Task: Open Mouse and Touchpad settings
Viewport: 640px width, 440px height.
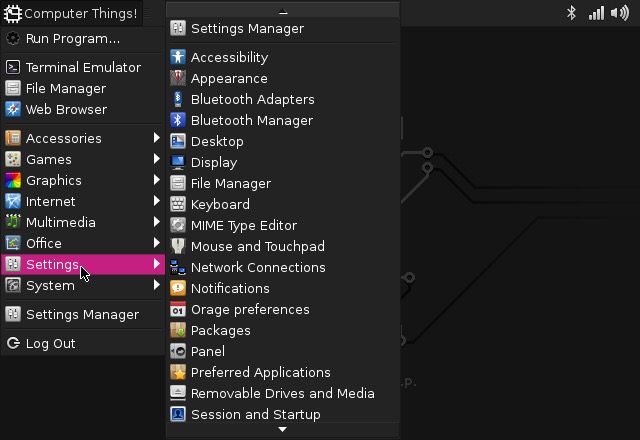Action: (257, 246)
